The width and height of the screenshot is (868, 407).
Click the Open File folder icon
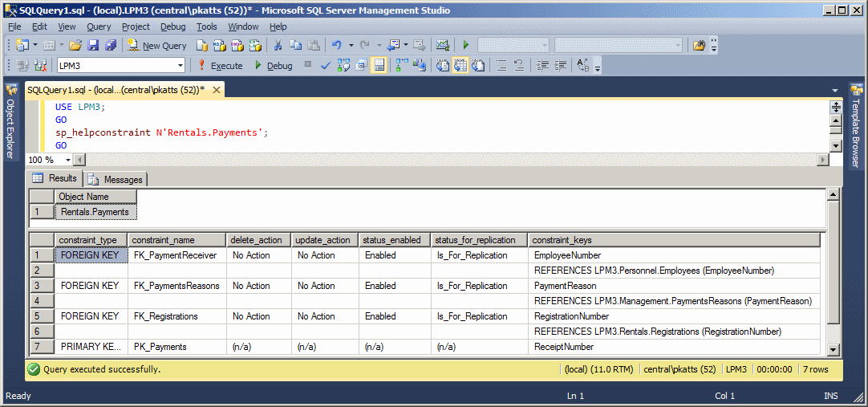coord(75,46)
